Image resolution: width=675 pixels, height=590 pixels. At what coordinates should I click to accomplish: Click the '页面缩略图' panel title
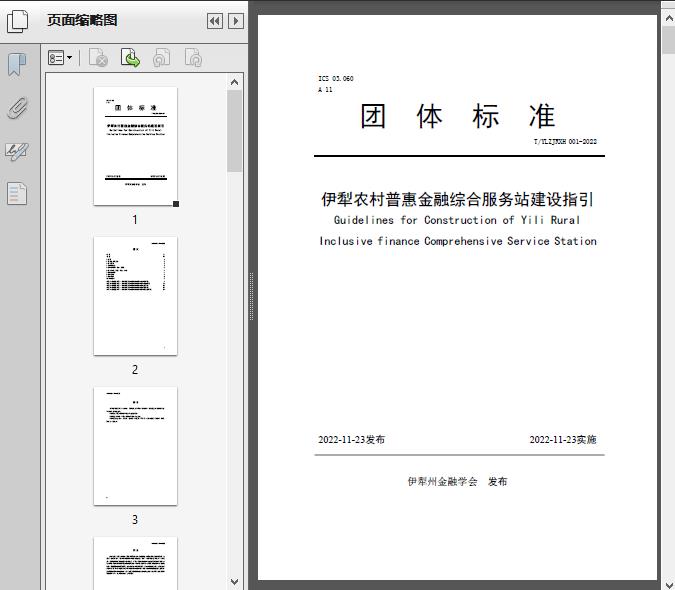(82, 20)
